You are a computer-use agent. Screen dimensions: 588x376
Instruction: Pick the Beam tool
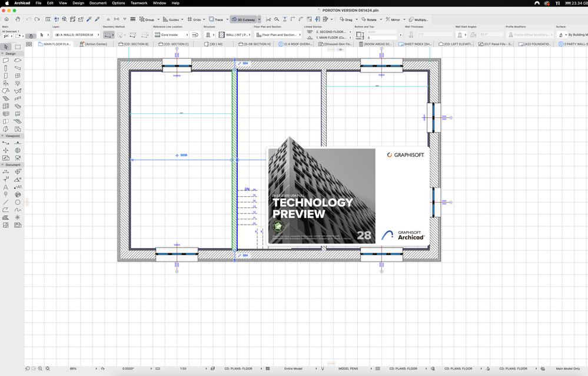click(18, 68)
